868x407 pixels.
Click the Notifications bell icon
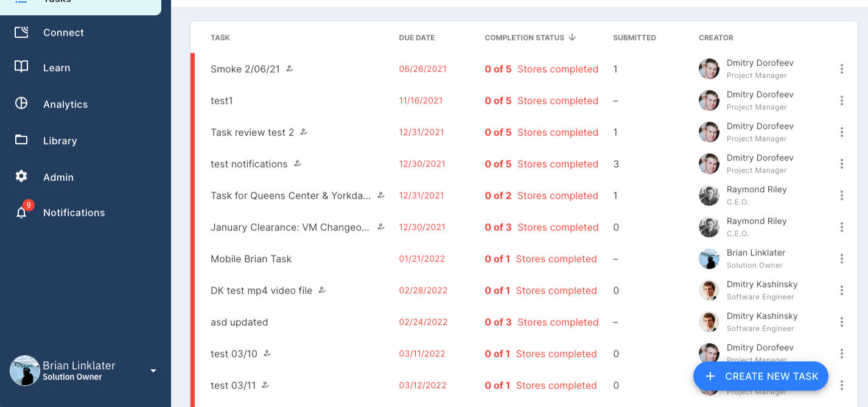click(21, 212)
